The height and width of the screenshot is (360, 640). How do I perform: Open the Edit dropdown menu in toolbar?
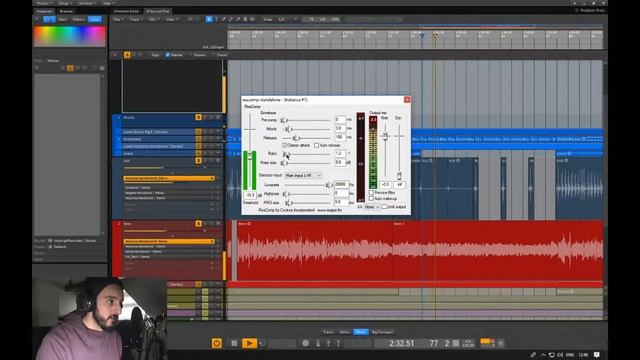(153, 19)
